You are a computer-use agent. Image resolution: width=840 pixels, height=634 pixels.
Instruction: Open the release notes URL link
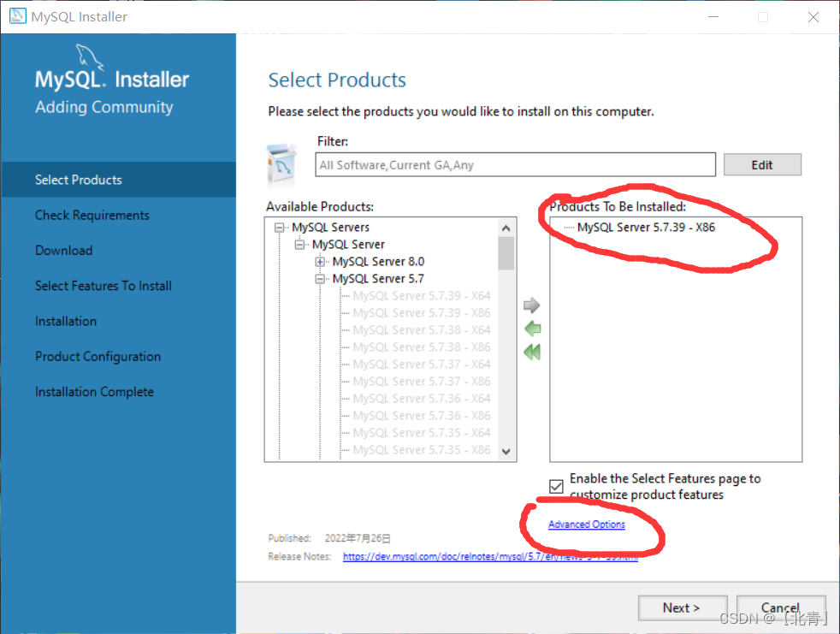490,556
